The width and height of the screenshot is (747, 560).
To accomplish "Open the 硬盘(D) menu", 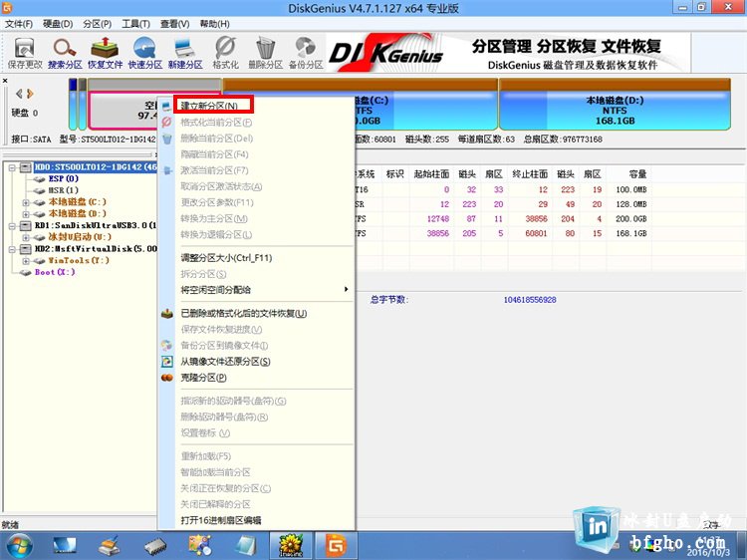I will click(58, 24).
